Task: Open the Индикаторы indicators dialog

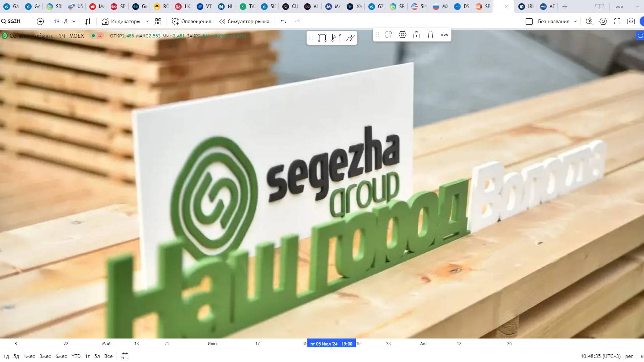Action: pos(121,21)
